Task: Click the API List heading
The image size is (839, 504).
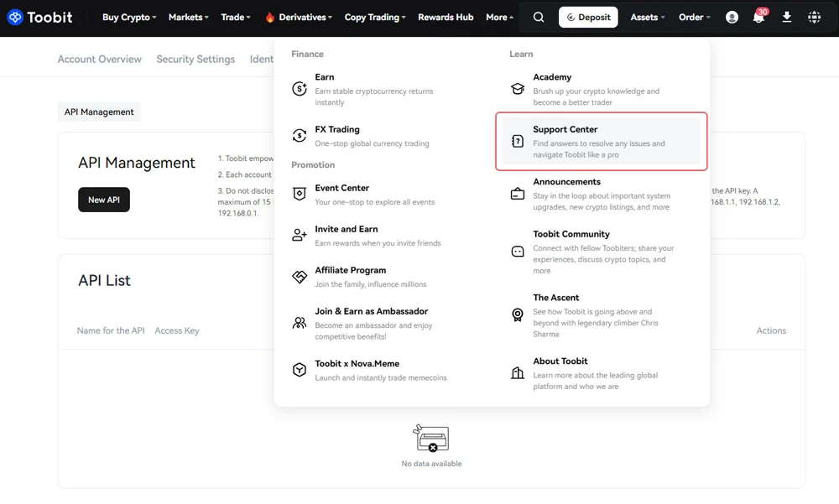Action: tap(104, 280)
